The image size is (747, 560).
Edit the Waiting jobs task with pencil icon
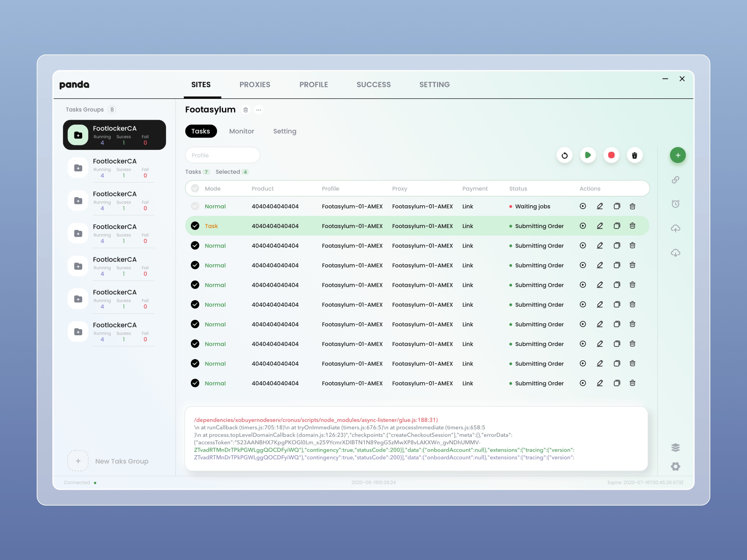tap(599, 206)
